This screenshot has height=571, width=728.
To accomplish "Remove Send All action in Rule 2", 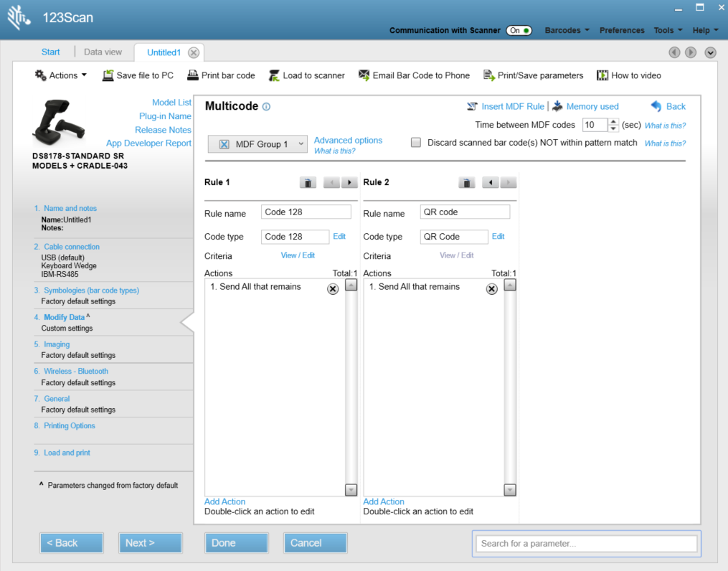I will tap(491, 288).
